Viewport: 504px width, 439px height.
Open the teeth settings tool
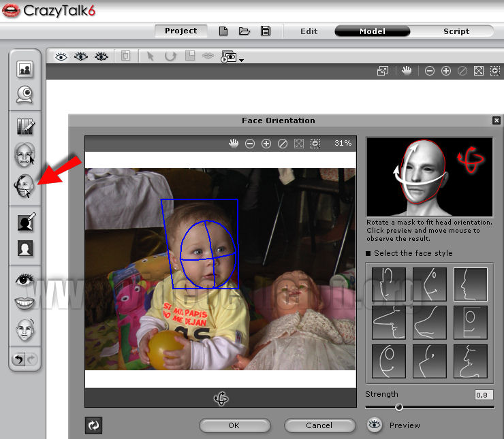(25, 304)
